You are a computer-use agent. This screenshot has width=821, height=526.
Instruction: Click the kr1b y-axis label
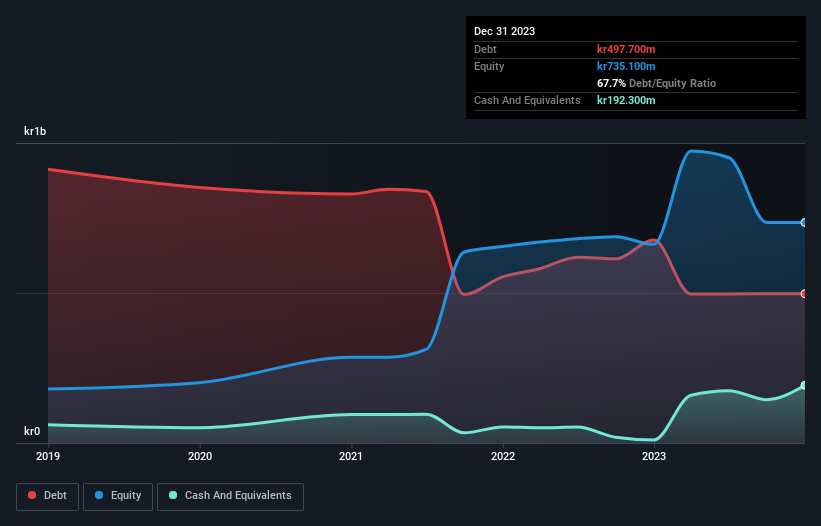click(35, 131)
